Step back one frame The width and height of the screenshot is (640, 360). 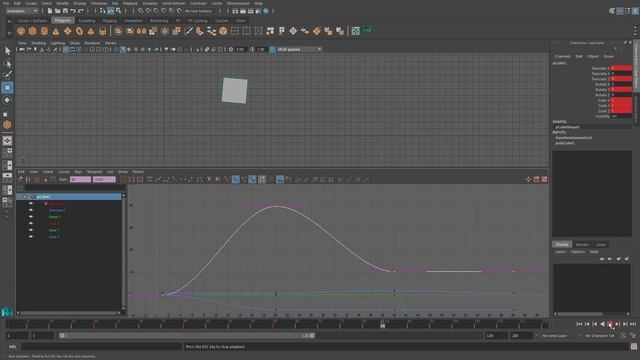click(x=587, y=324)
